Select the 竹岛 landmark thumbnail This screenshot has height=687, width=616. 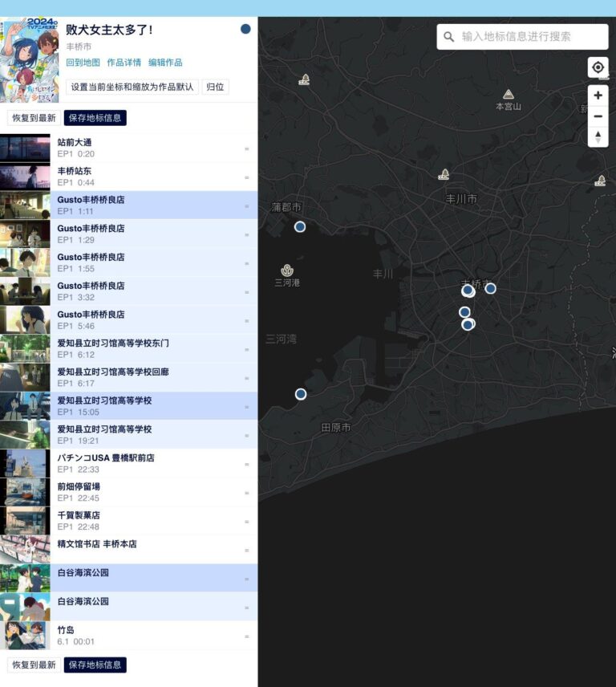(x=25, y=636)
